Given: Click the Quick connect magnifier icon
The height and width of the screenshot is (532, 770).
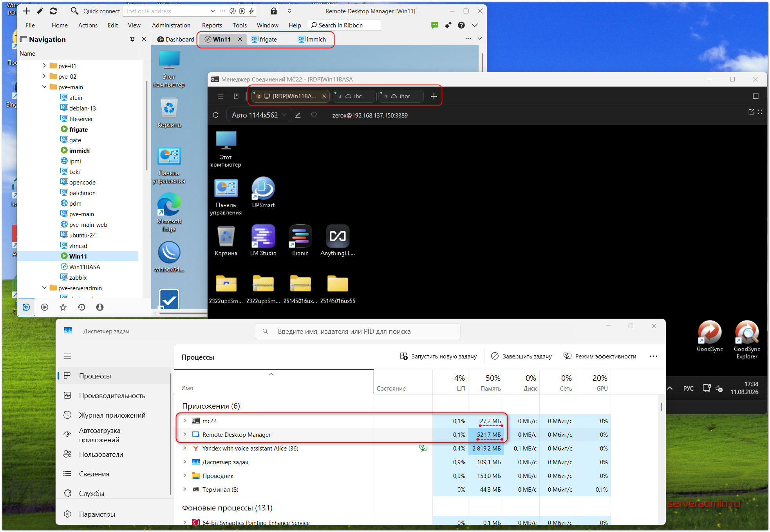Looking at the screenshot, I should pyautogui.click(x=74, y=11).
